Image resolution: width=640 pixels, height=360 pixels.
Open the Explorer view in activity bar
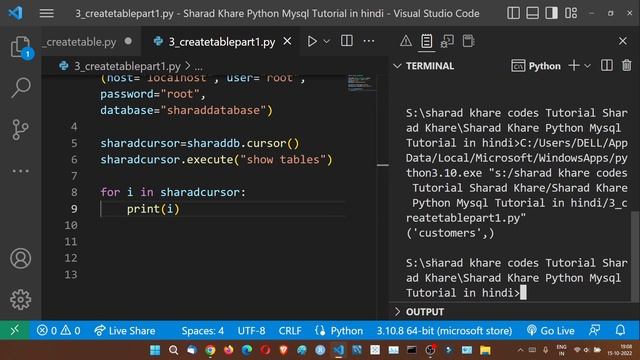tap(20, 47)
